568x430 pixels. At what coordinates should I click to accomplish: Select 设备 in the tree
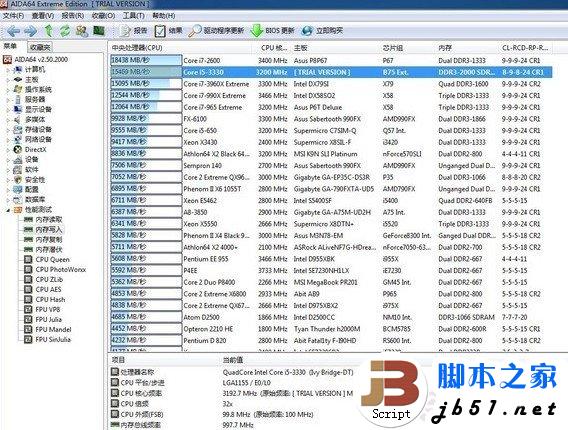coord(31,159)
